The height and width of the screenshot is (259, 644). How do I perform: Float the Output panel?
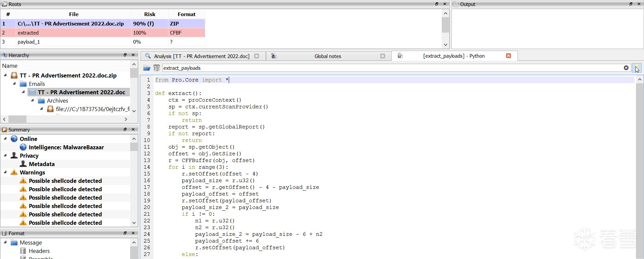pos(631,4)
